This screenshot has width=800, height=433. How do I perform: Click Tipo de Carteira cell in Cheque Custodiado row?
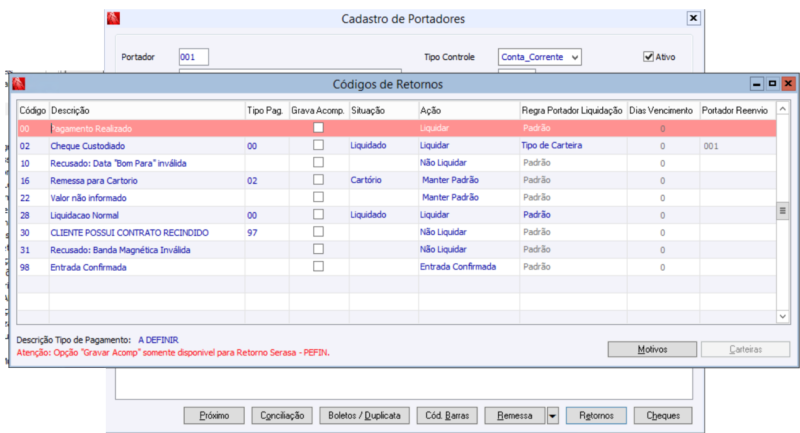[x=573, y=145]
